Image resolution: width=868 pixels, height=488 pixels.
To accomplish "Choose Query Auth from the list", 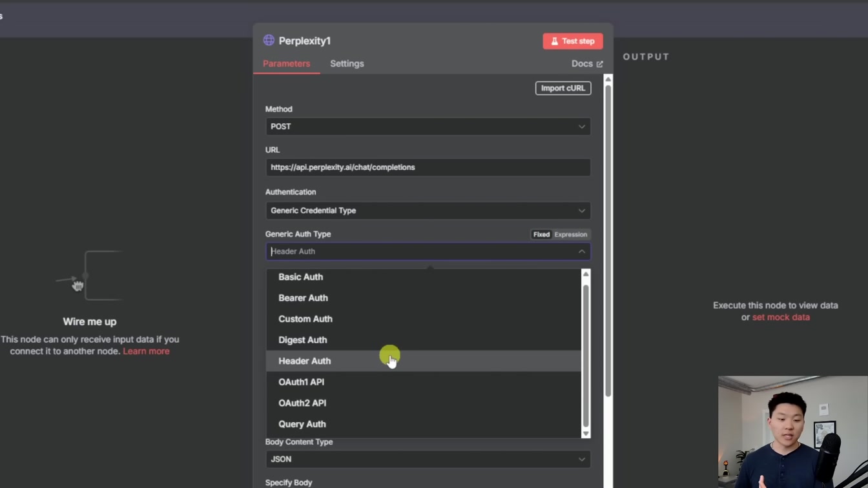I will pos(424,424).
